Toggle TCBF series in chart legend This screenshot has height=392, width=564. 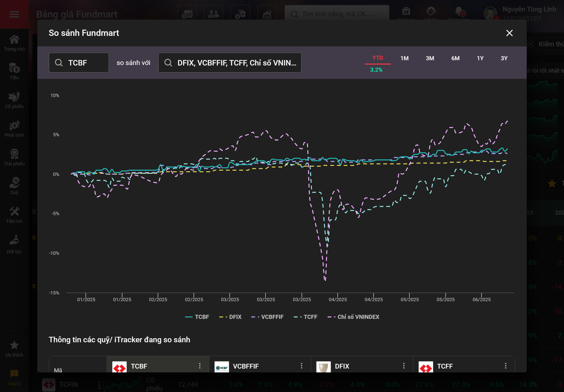click(197, 317)
